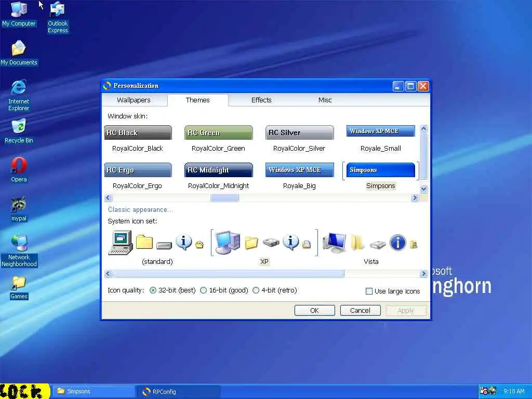
Task: Open the Games folder shortcut
Action: pyautogui.click(x=19, y=288)
